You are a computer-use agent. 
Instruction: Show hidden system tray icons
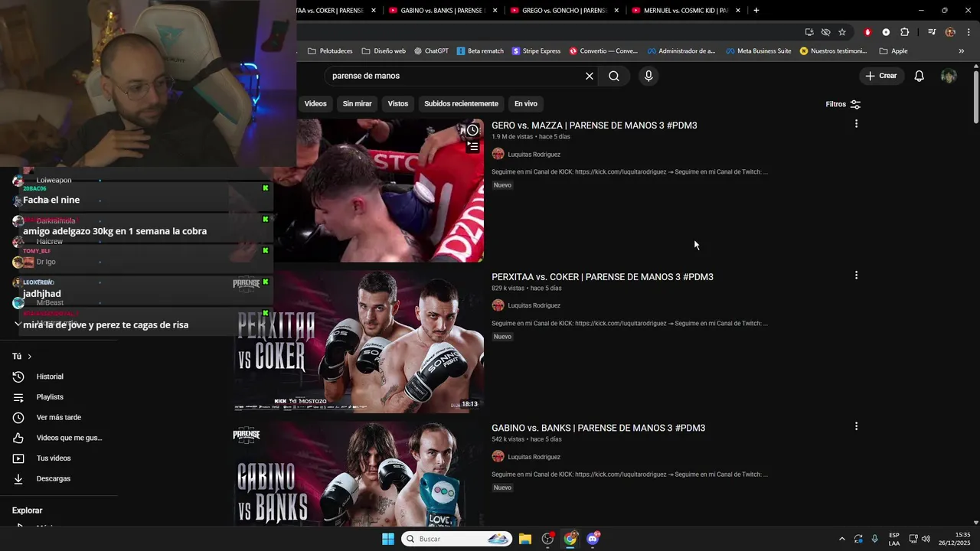pyautogui.click(x=842, y=539)
